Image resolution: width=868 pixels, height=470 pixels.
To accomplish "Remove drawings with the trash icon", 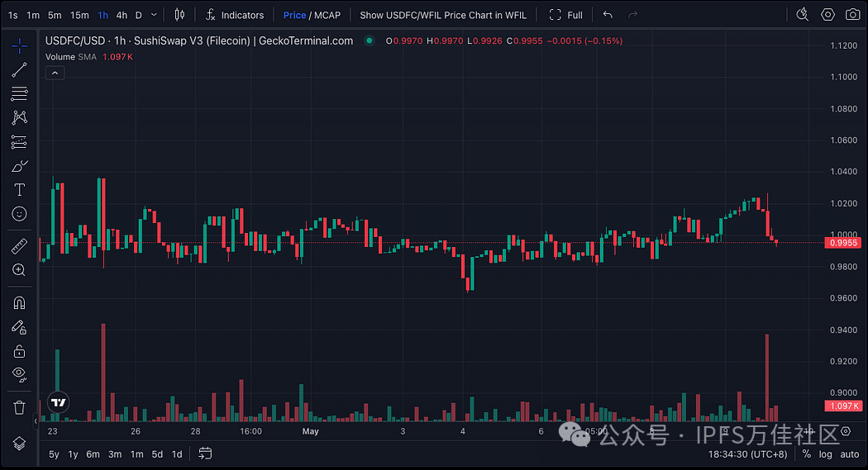I will [x=19, y=408].
